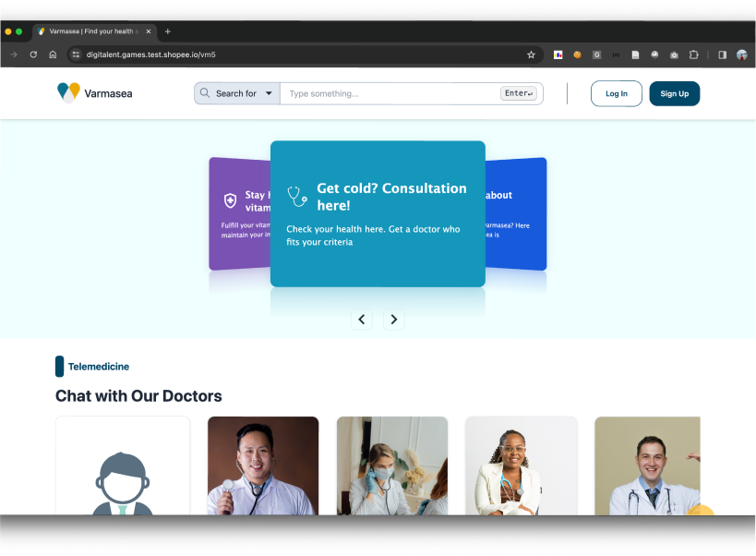756x556 pixels.
Task: Open the browser Extensions puzzle icon
Action: pos(694,54)
